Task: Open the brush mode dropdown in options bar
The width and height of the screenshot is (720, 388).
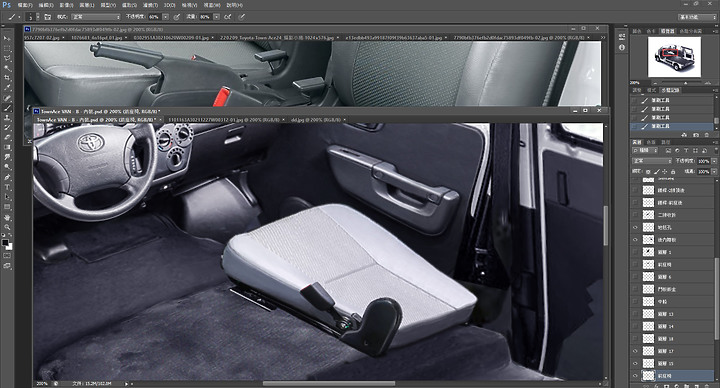Action: pos(96,17)
